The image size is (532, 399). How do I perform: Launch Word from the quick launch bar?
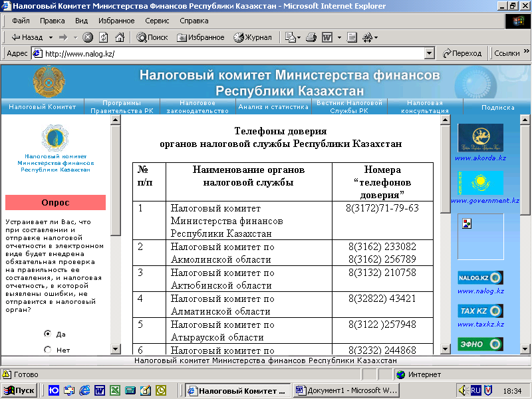[100, 390]
